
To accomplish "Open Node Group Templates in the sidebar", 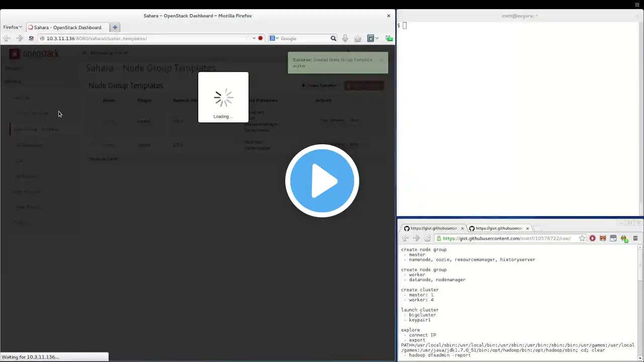I will (x=36, y=129).
